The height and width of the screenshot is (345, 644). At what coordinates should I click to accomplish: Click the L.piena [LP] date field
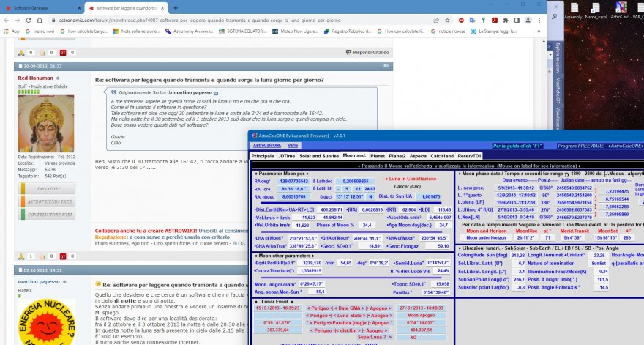pyautogui.click(x=516, y=202)
